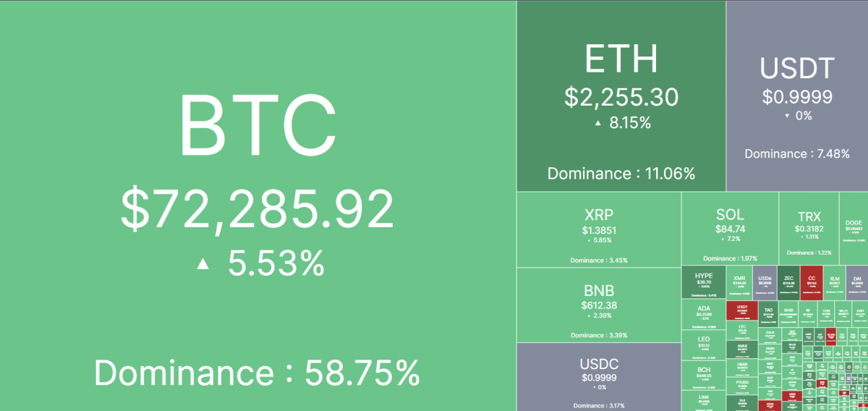868x411 pixels.
Task: Click the gray USDe tile
Action: [765, 283]
